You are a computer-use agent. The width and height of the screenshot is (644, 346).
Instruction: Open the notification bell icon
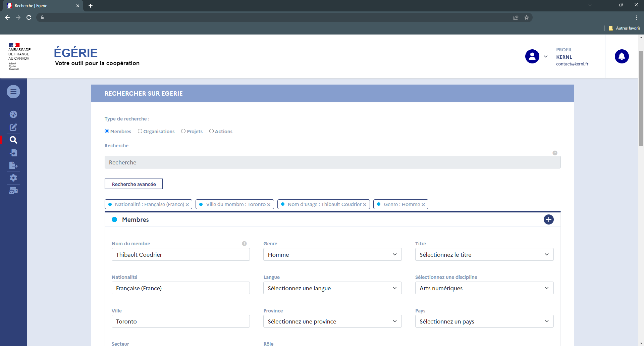coord(622,56)
